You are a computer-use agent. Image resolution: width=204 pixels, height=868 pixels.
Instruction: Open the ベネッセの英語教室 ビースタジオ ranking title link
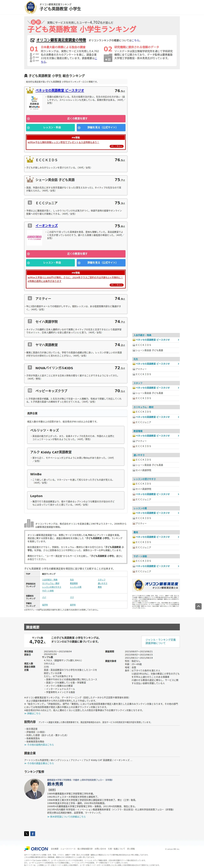pyautogui.click(x=60, y=90)
